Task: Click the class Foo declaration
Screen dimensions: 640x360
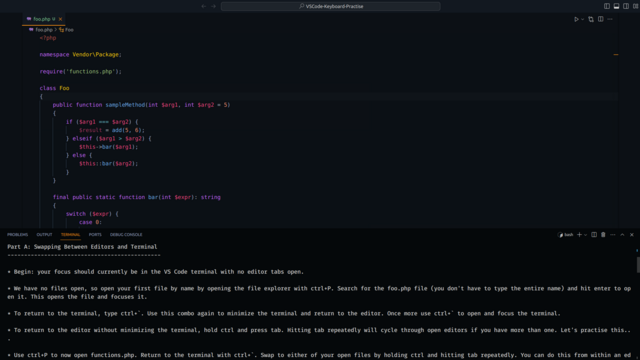Action: tap(54, 88)
